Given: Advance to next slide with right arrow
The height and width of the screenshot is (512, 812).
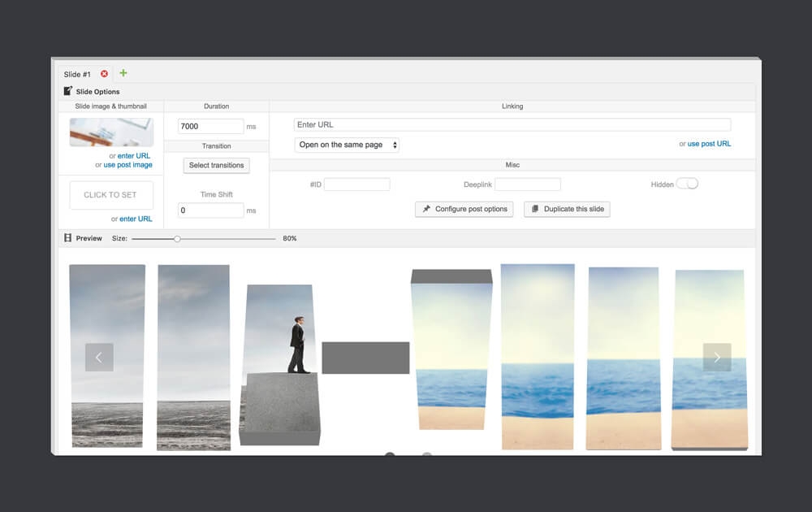Looking at the screenshot, I should click(x=716, y=358).
